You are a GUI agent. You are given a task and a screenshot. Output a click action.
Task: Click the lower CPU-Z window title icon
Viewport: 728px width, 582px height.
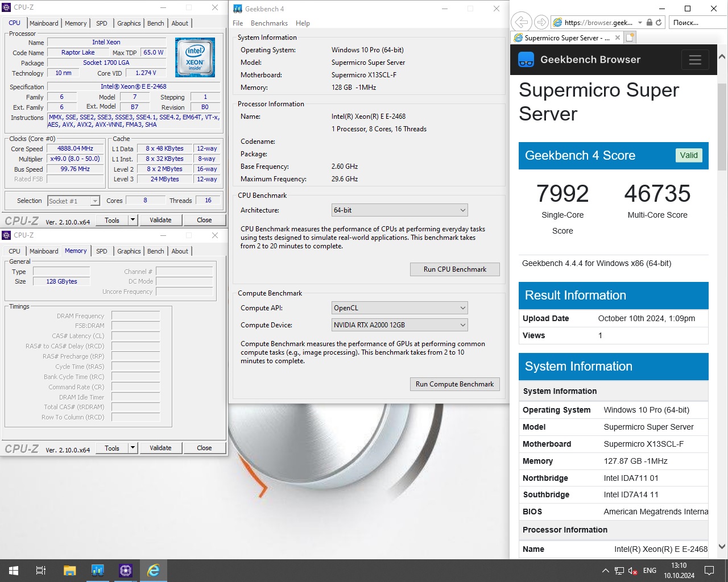tap(7, 235)
